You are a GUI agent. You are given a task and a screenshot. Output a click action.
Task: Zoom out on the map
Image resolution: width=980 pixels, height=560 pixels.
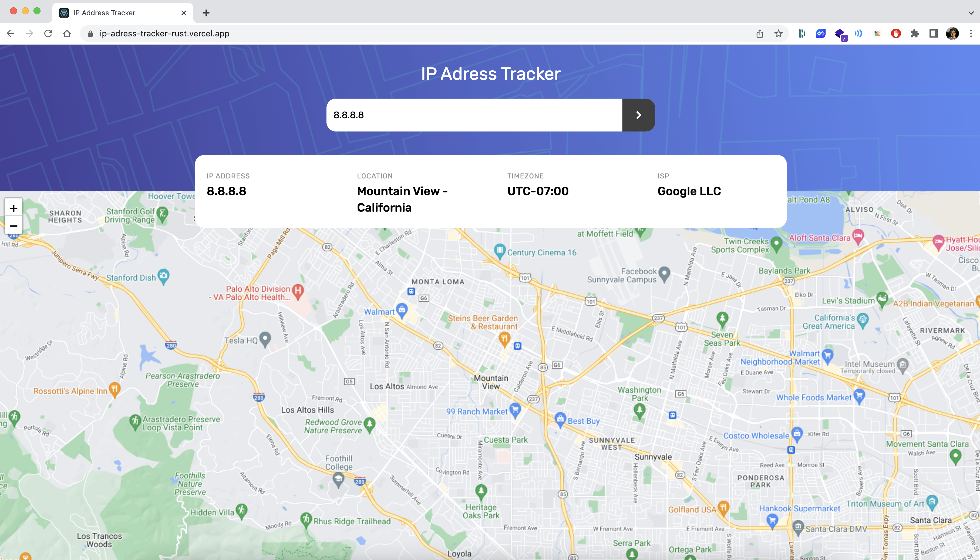click(x=14, y=226)
